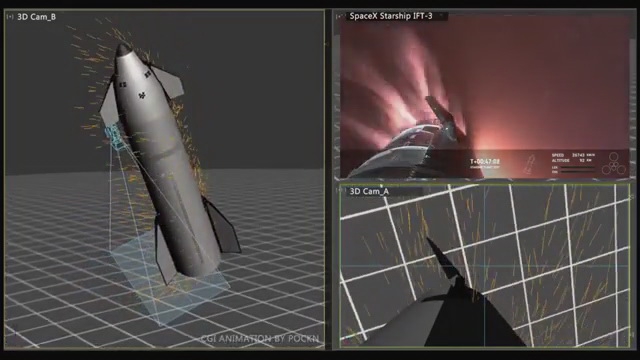Select the rocket's right aft flap in Cam_B
This screenshot has height=360, width=640.
click(222, 226)
